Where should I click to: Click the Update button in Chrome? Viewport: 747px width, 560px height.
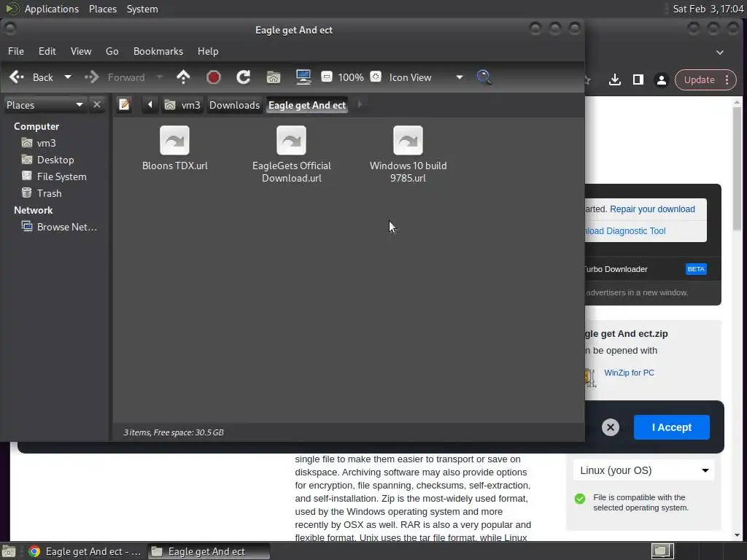pyautogui.click(x=699, y=79)
